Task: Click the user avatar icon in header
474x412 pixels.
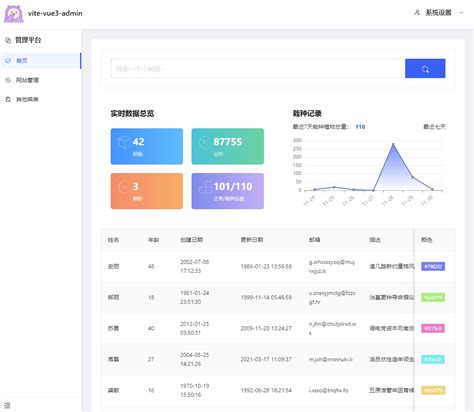Action: point(417,13)
